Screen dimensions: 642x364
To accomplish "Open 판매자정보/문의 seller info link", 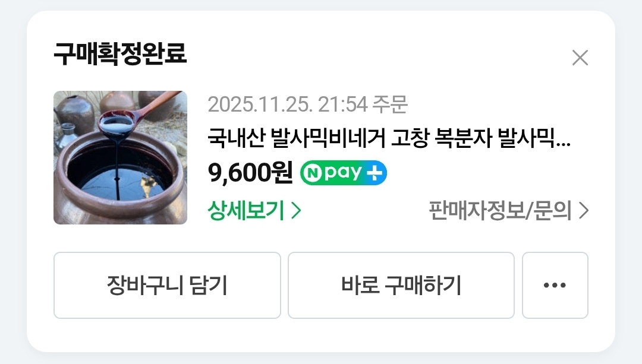I will [x=508, y=211].
